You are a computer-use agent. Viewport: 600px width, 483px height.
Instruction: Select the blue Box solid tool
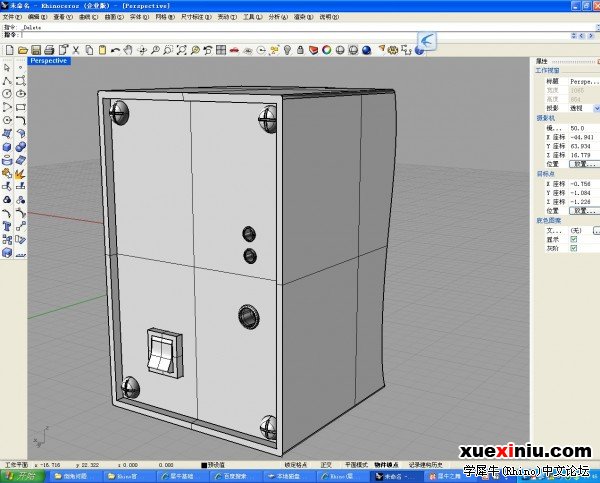[x=7, y=147]
